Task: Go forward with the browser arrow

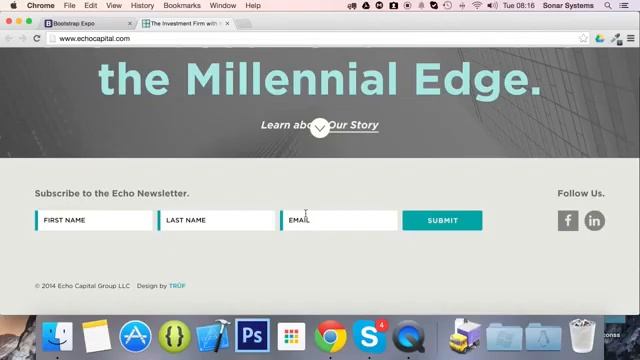Action: 22,38
